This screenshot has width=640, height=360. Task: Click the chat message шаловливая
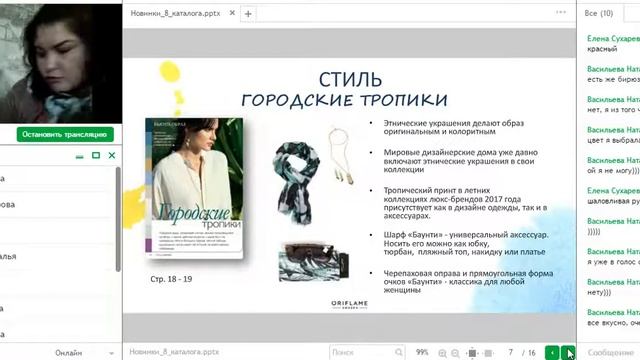[613, 201]
